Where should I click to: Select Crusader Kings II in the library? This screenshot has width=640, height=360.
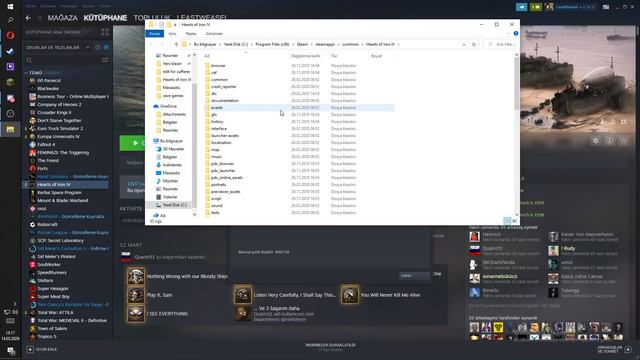(x=54, y=113)
